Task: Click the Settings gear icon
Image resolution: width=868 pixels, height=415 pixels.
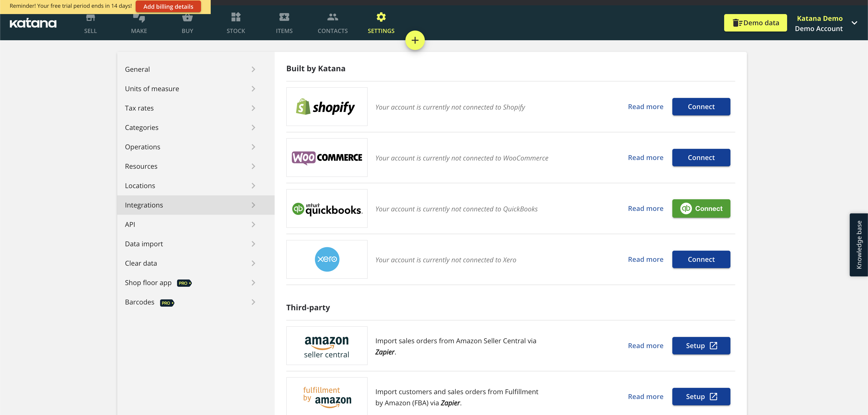Action: (x=381, y=17)
